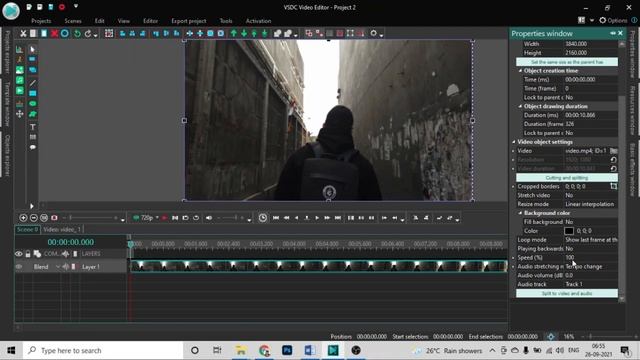Toggle the eye icon in LAYERS header row
Viewport: 640px width, 360px height.
(19, 254)
